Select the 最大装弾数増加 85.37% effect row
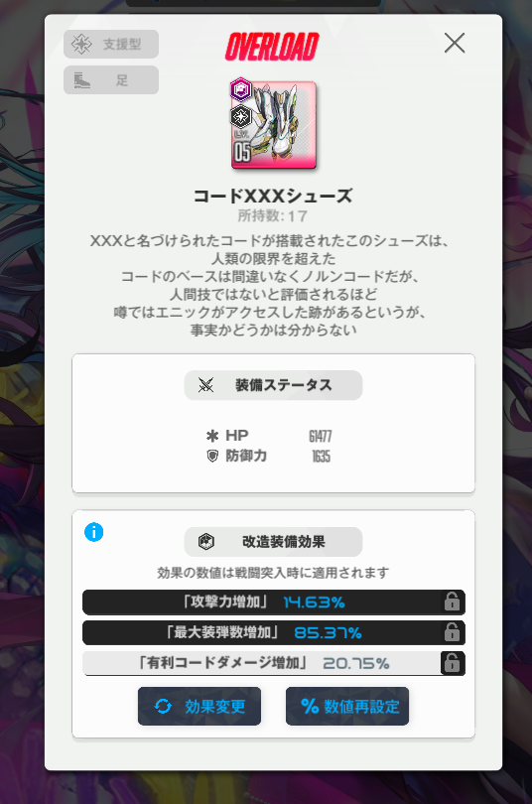Screen dimensions: 532x804 tap(274, 632)
